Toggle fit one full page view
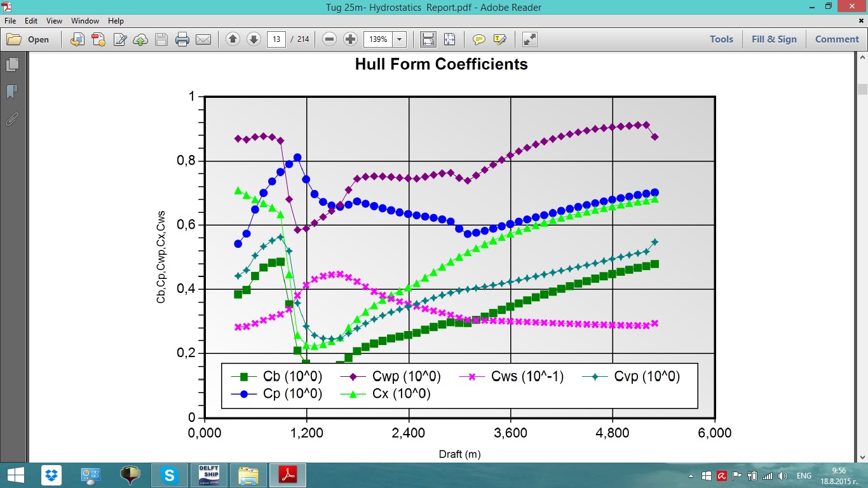This screenshot has width=868, height=488. coord(449,39)
